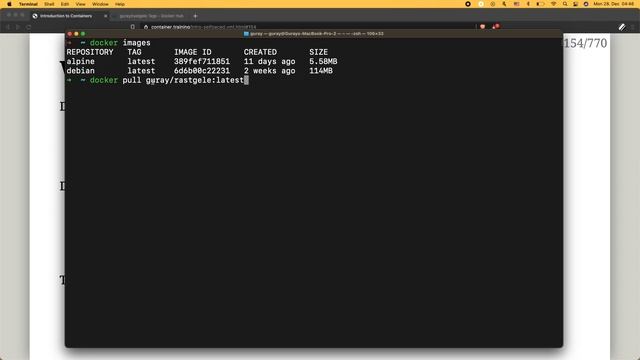Open Spotlight search in menu bar
The width and height of the screenshot is (640, 360).
(x=565, y=4)
